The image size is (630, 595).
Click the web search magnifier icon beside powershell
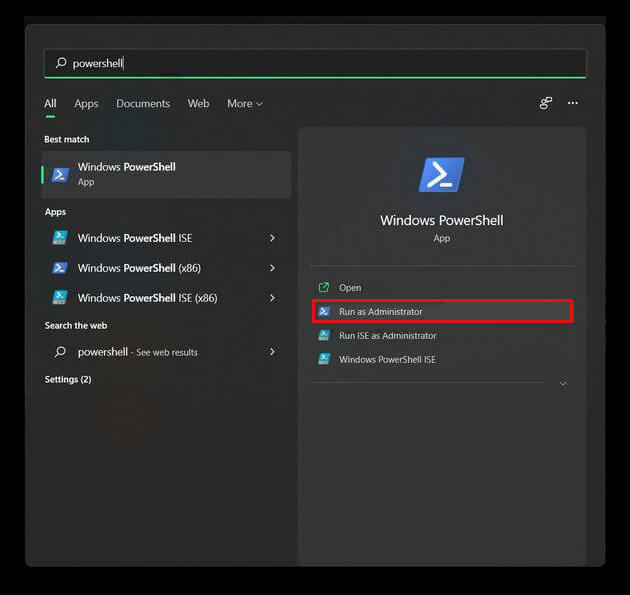point(60,352)
